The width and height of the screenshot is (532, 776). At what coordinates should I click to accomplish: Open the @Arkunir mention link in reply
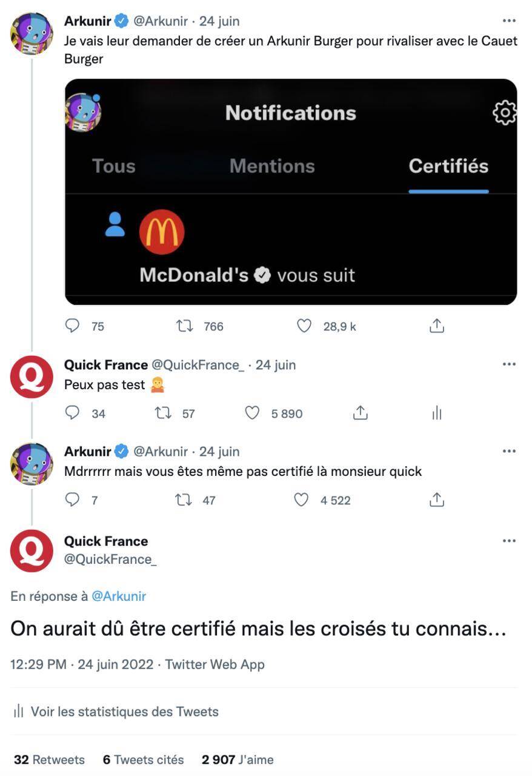119,596
